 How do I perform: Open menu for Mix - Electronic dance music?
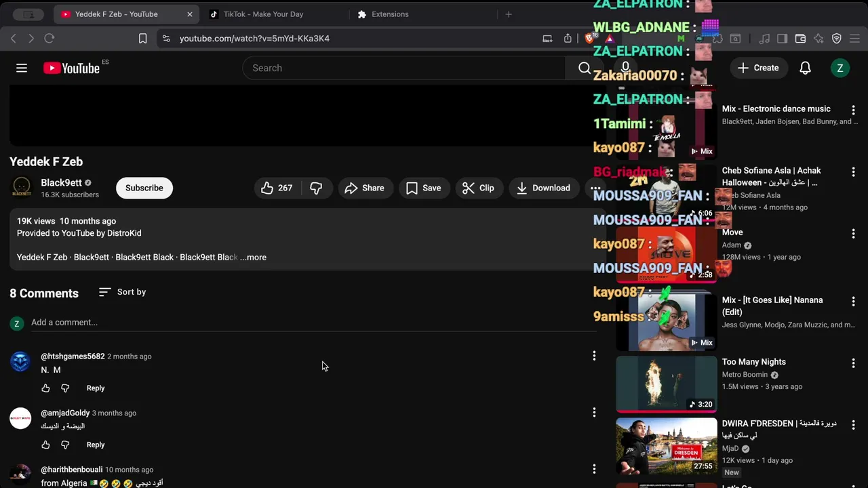[853, 110]
